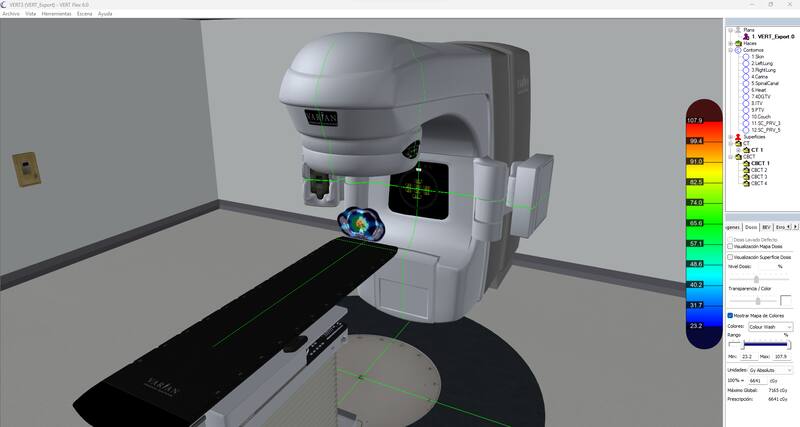Screen dimensions: 800x427
Task: Uncheck Mostrar Mapa de Colores
Action: [730, 315]
